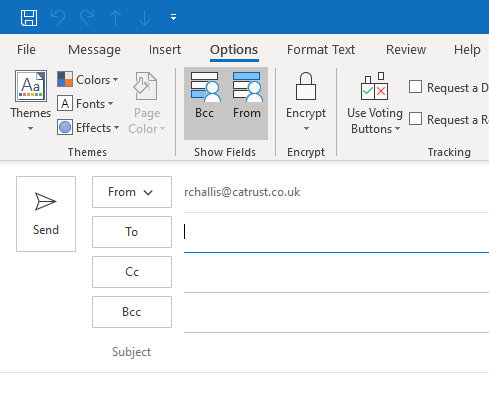Click the Save icon in the title bar
Image resolution: width=489 pixels, height=411 pixels.
(29, 17)
